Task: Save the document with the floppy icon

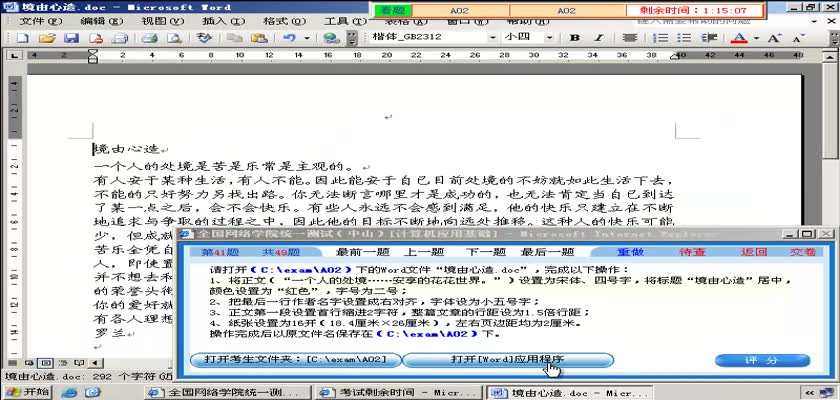Action: coord(71,38)
